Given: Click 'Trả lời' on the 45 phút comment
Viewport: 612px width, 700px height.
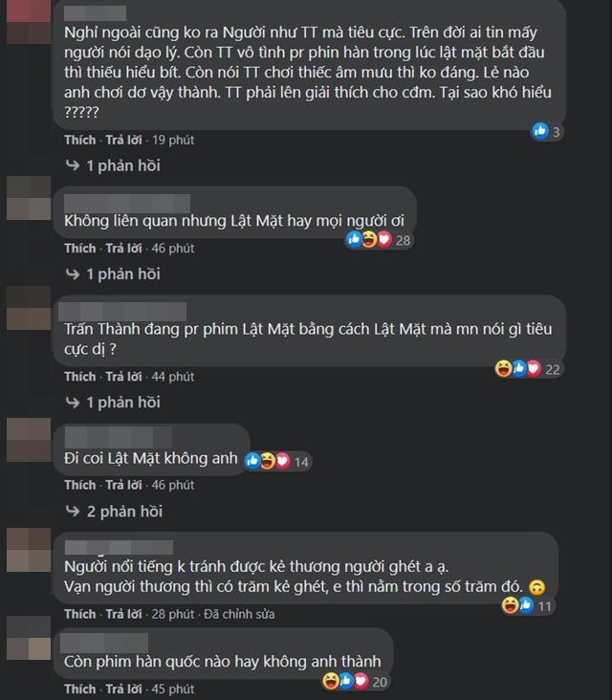Looking at the screenshot, I should [123, 689].
